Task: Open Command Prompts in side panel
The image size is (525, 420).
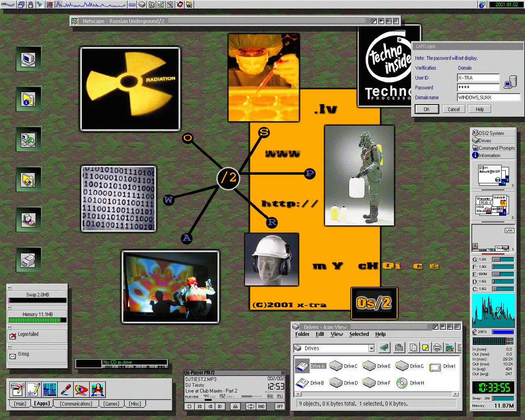Action: coord(493,148)
